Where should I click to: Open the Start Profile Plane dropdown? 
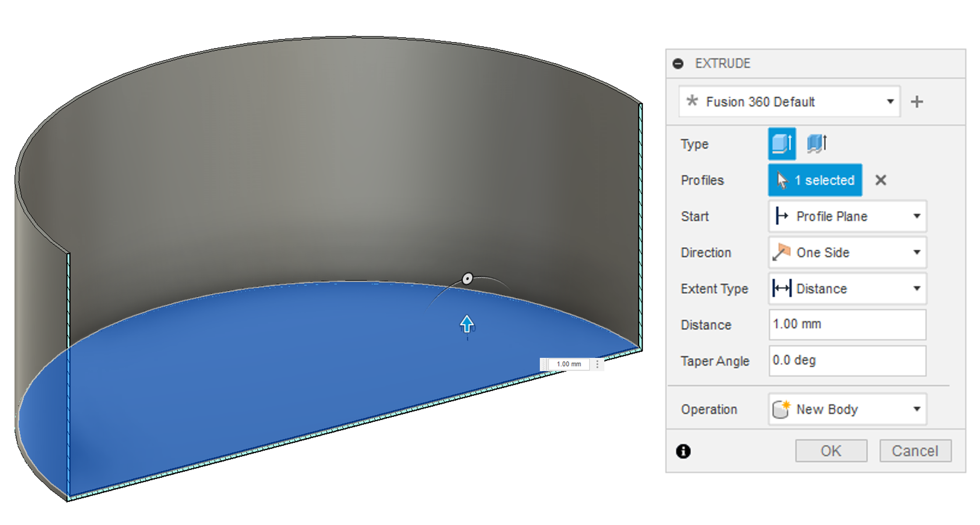pyautogui.click(x=847, y=216)
